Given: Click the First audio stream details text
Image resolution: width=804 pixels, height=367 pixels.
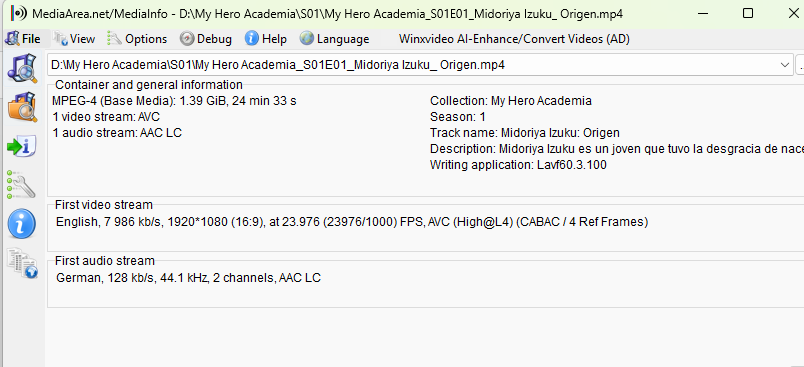Looking at the screenshot, I should point(189,278).
